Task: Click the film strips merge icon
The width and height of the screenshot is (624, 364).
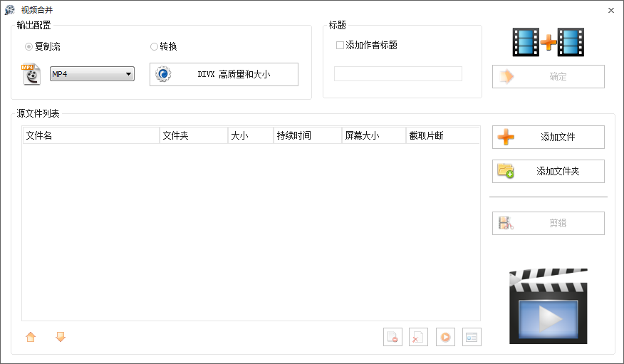Action: (x=548, y=42)
